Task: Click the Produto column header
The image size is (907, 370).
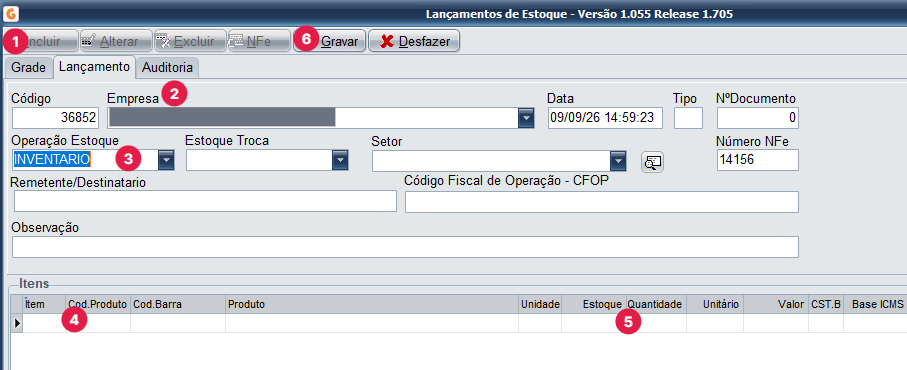Action: pos(372,304)
